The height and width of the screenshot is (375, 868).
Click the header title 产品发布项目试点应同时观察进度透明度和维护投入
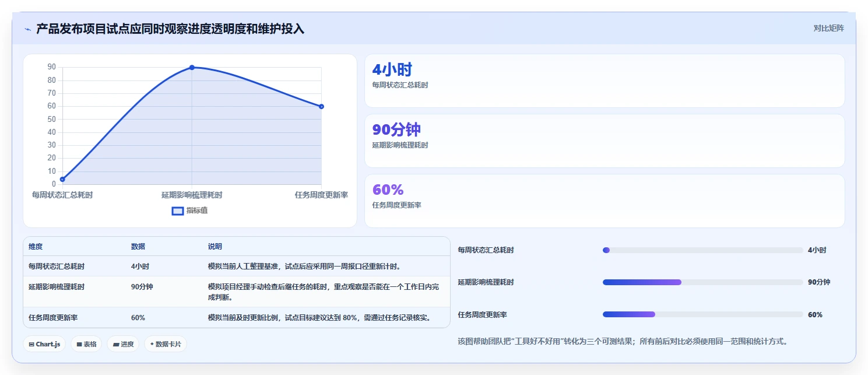pos(170,29)
